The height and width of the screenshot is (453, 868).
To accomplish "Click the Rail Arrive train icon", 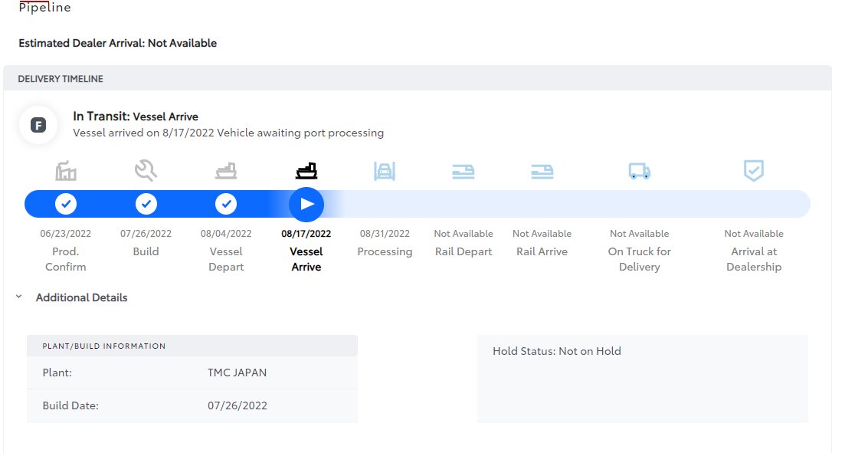I will (542, 172).
